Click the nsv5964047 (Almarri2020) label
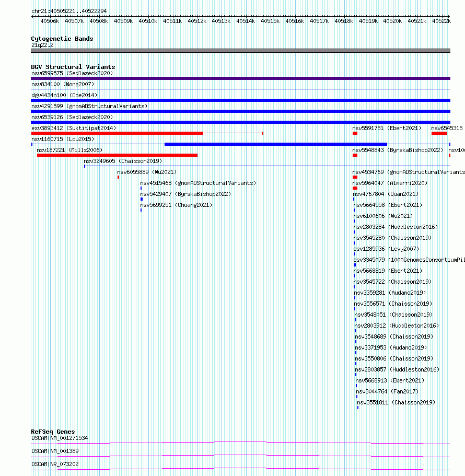465x476 pixels. (x=390, y=183)
